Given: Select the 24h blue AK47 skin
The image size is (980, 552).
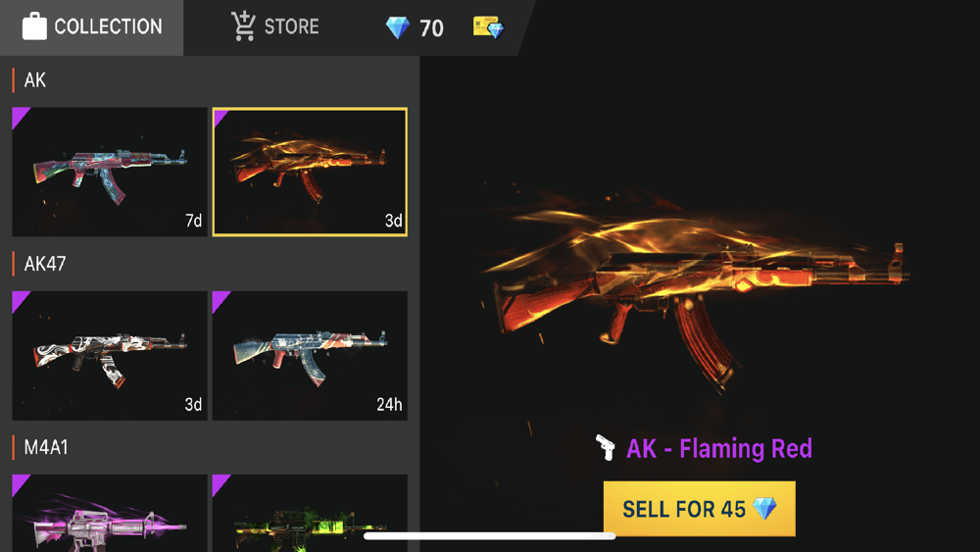Looking at the screenshot, I should pos(310,356).
